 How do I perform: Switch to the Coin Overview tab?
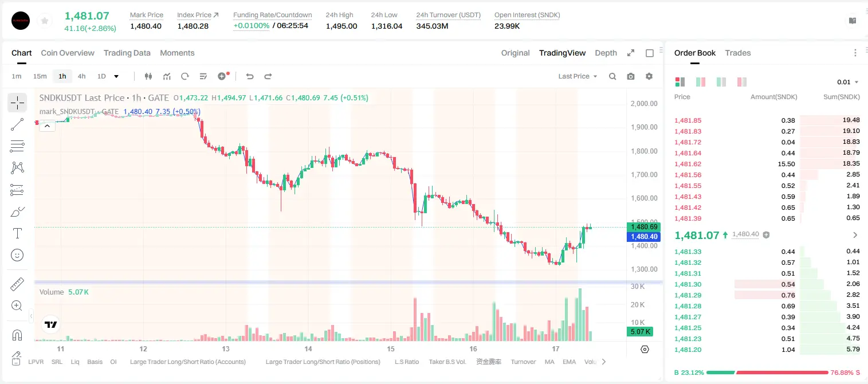[x=68, y=53]
